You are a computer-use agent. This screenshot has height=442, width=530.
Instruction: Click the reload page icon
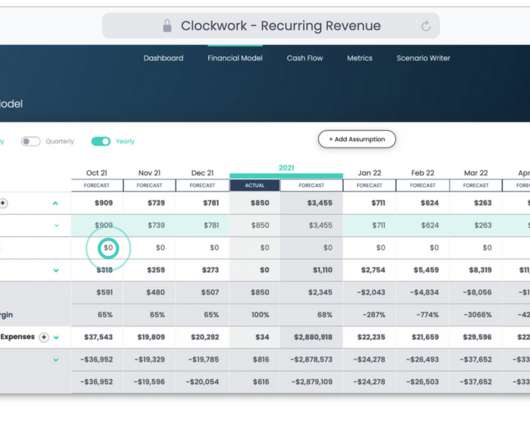point(426,26)
